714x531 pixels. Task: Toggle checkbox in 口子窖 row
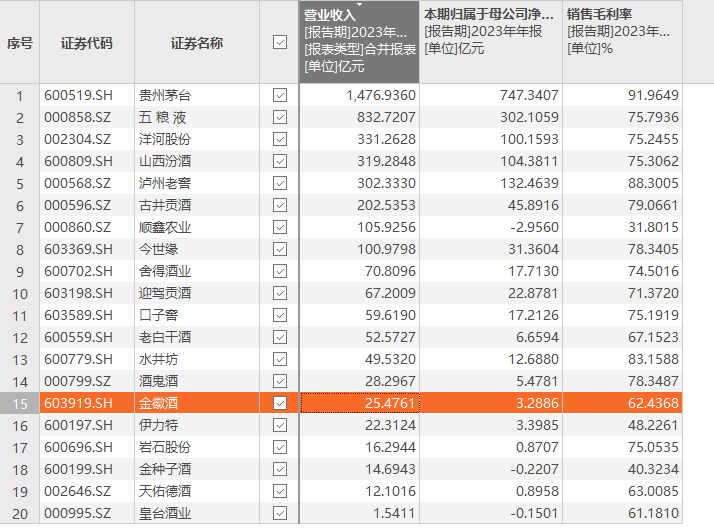[280, 315]
